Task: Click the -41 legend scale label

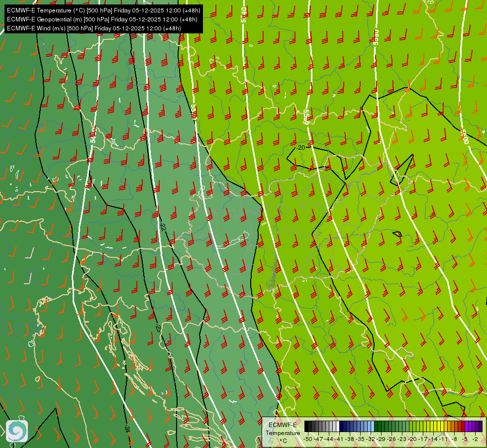Action: [x=339, y=439]
